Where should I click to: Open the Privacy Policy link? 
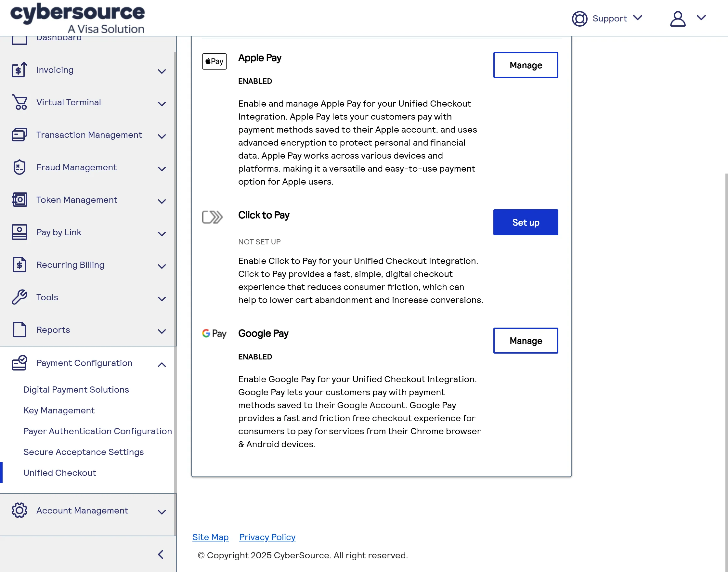(267, 537)
